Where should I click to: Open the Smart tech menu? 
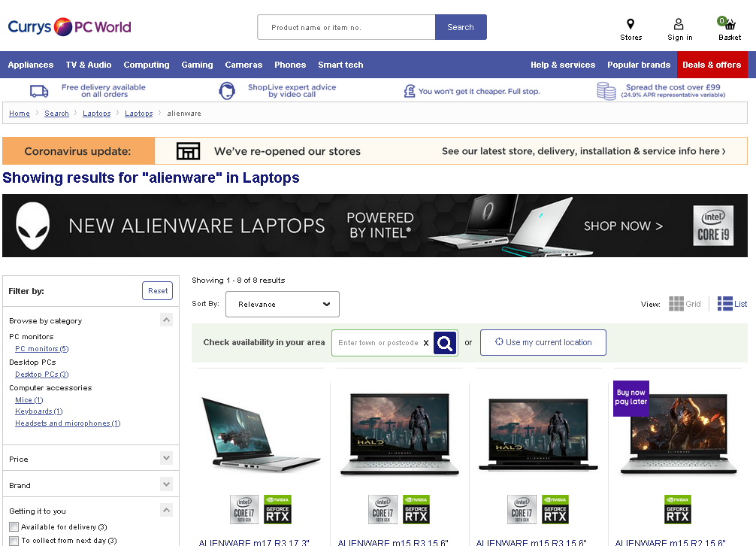tap(340, 65)
